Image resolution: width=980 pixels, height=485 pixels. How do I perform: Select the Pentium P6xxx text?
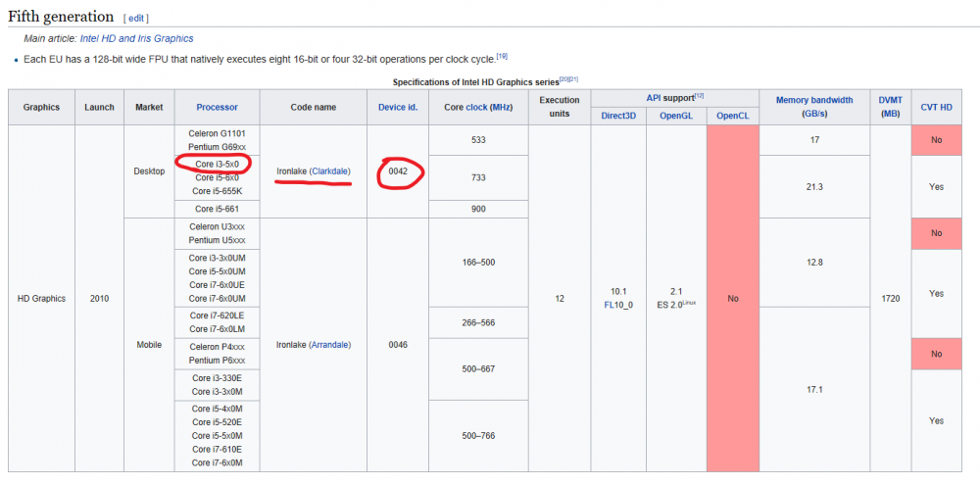pos(217,360)
